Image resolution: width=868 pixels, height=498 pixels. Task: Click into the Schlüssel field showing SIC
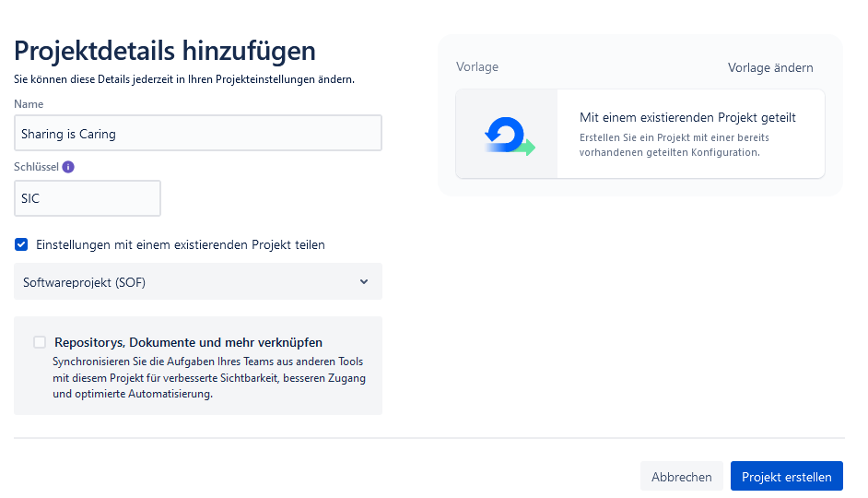point(88,198)
